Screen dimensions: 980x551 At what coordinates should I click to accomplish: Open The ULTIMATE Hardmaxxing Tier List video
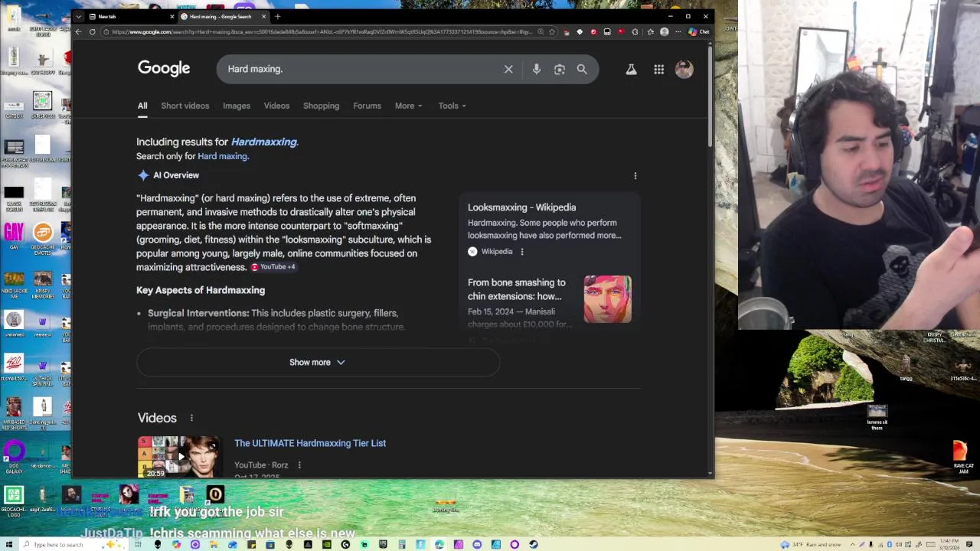[x=310, y=443]
